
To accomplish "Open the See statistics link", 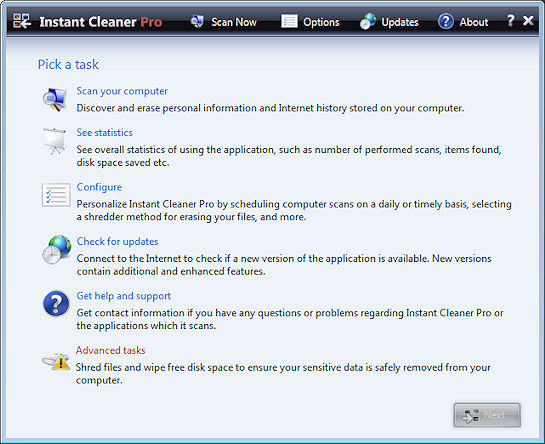I will (105, 132).
